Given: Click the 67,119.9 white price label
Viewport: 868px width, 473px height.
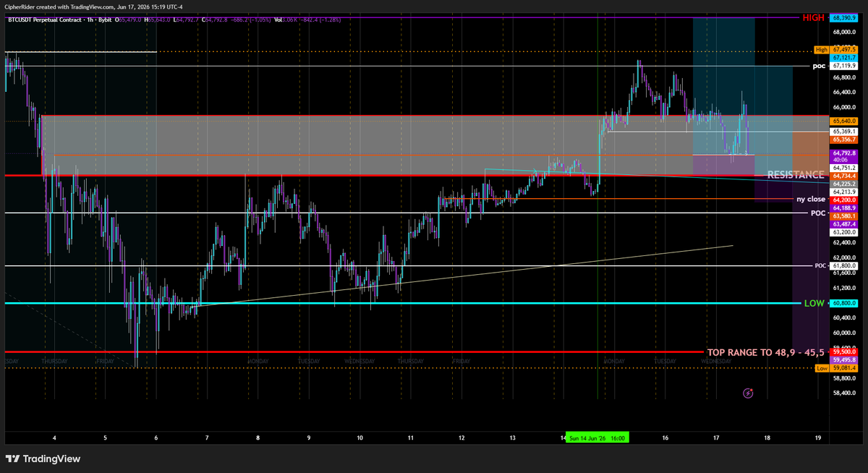Looking at the screenshot, I should [844, 65].
